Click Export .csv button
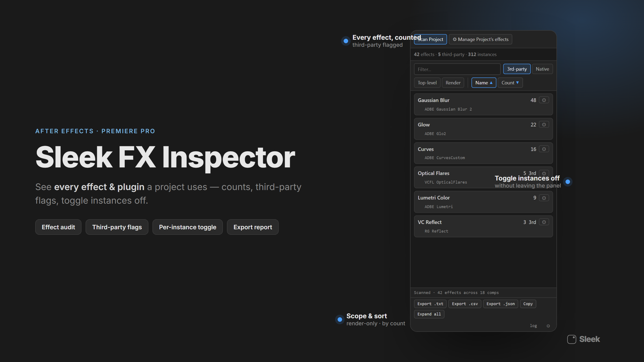Viewport: 644px width, 362px height. pyautogui.click(x=465, y=304)
